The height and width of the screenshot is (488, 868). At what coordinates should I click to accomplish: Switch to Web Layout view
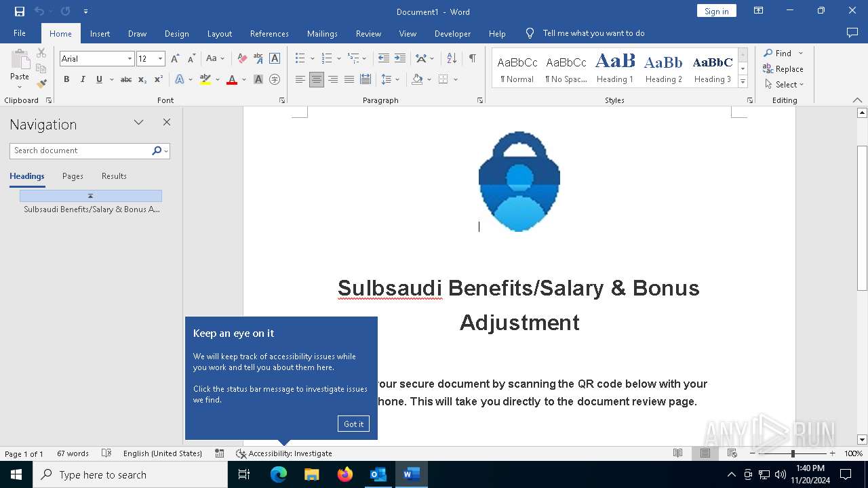(x=732, y=453)
